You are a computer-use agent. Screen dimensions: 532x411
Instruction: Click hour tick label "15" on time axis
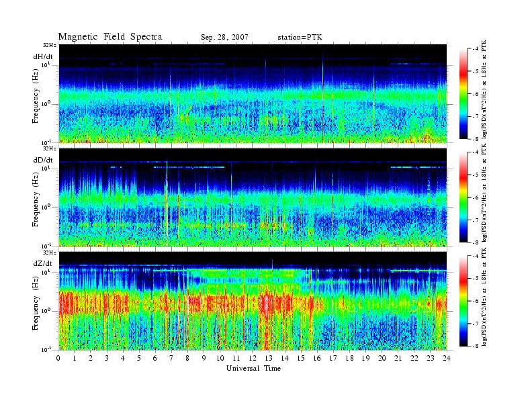pyautogui.click(x=301, y=358)
